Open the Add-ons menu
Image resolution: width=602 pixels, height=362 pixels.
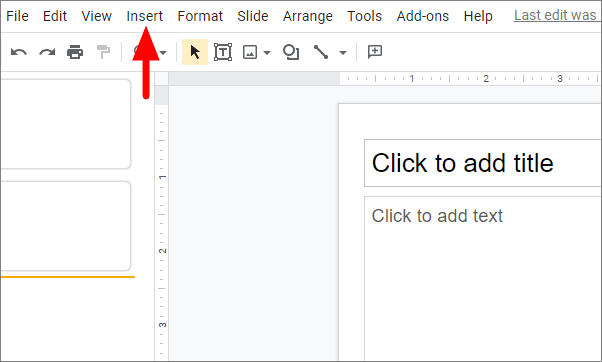point(423,16)
